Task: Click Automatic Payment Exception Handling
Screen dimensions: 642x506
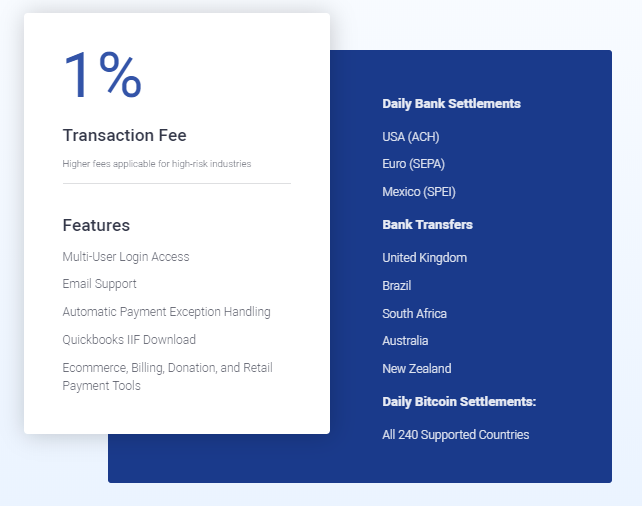Action: 166,312
